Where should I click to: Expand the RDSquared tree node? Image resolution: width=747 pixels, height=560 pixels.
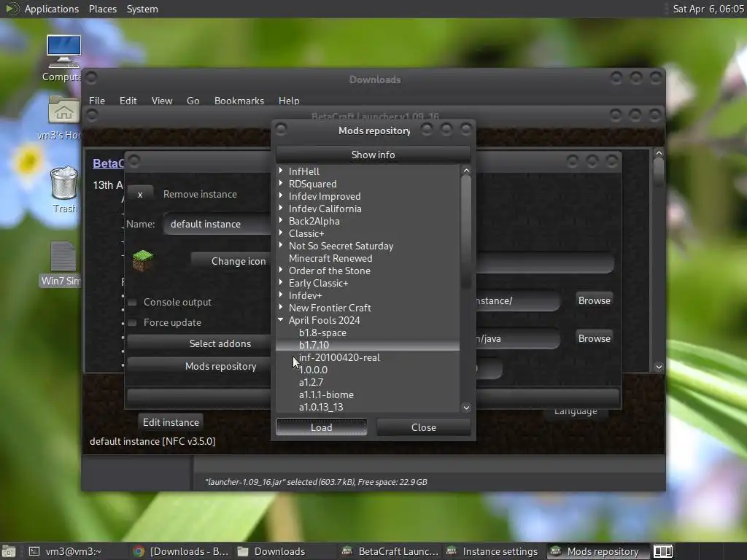[x=281, y=183]
